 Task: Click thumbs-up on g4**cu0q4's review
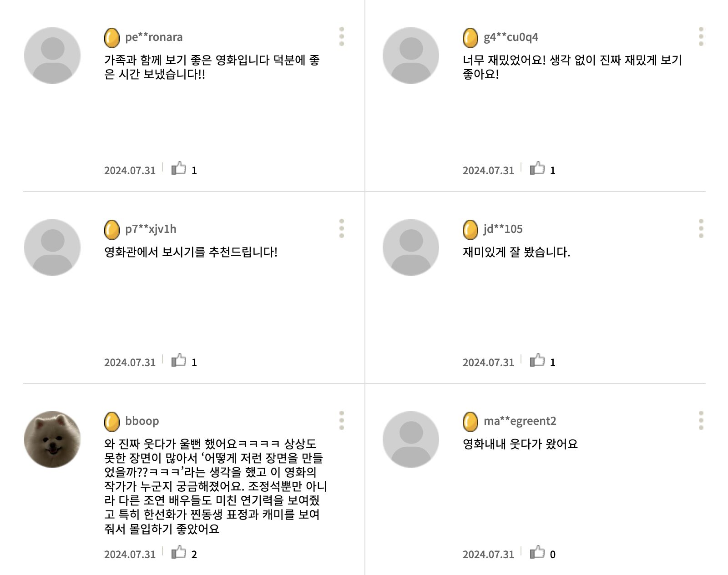pyautogui.click(x=537, y=169)
